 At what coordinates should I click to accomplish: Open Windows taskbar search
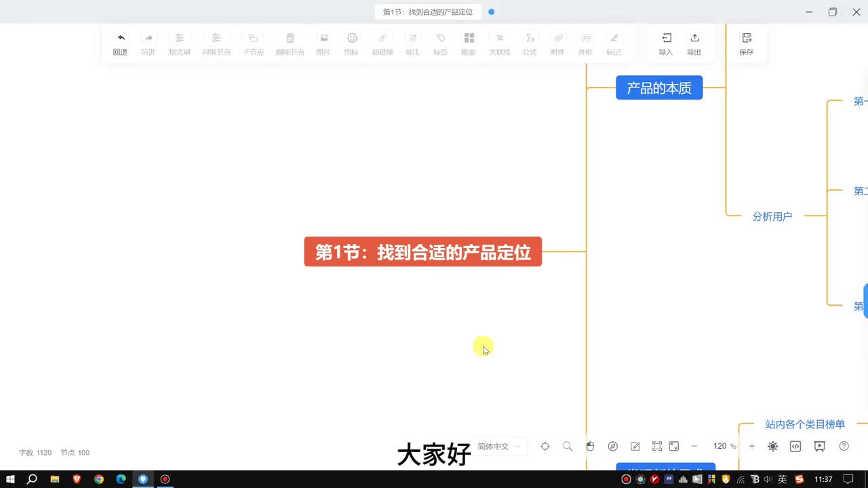(x=32, y=479)
